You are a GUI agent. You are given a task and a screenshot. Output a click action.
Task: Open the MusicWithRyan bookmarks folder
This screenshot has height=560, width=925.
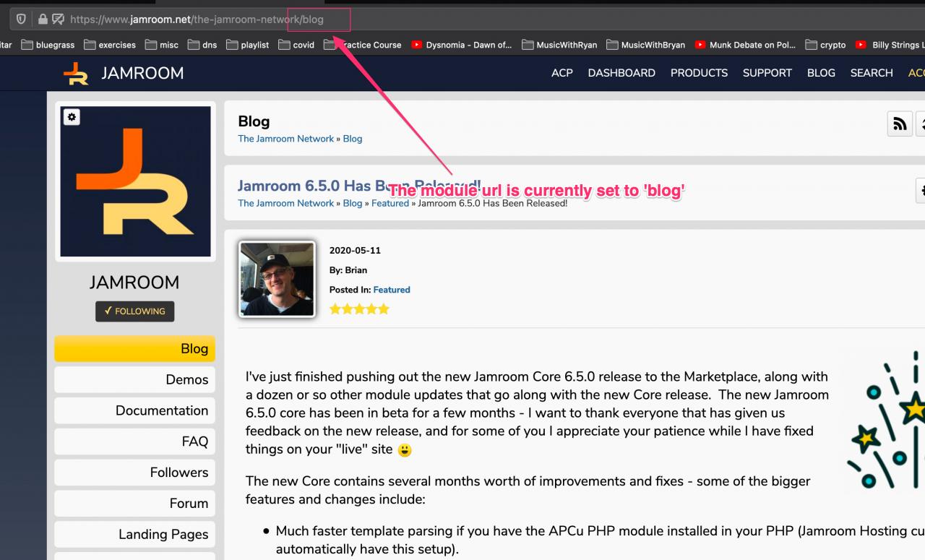click(x=559, y=45)
